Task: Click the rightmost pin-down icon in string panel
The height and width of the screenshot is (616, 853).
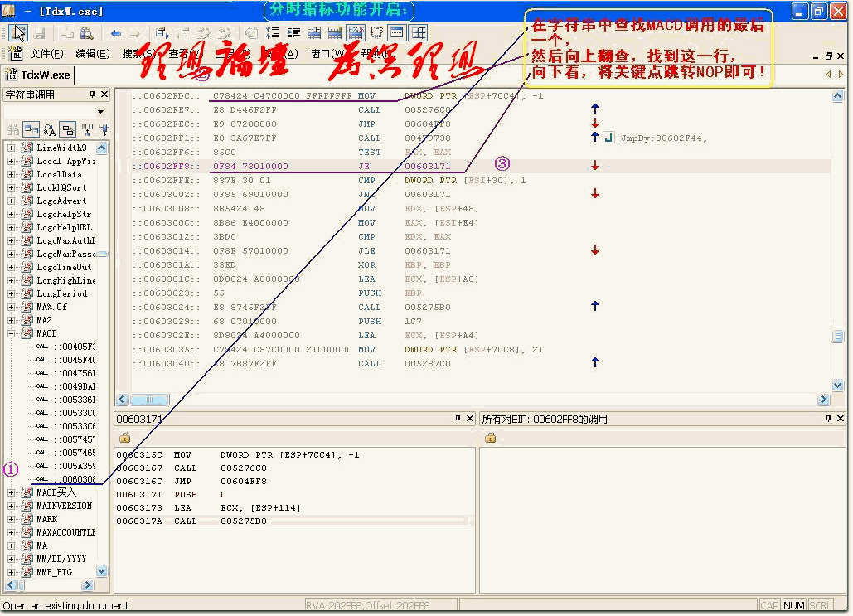Action: [x=104, y=129]
